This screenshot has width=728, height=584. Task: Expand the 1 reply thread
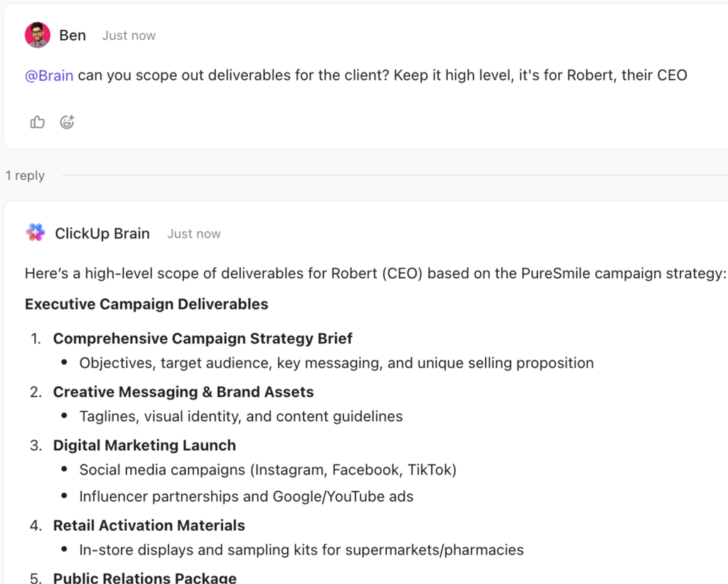tap(25, 175)
